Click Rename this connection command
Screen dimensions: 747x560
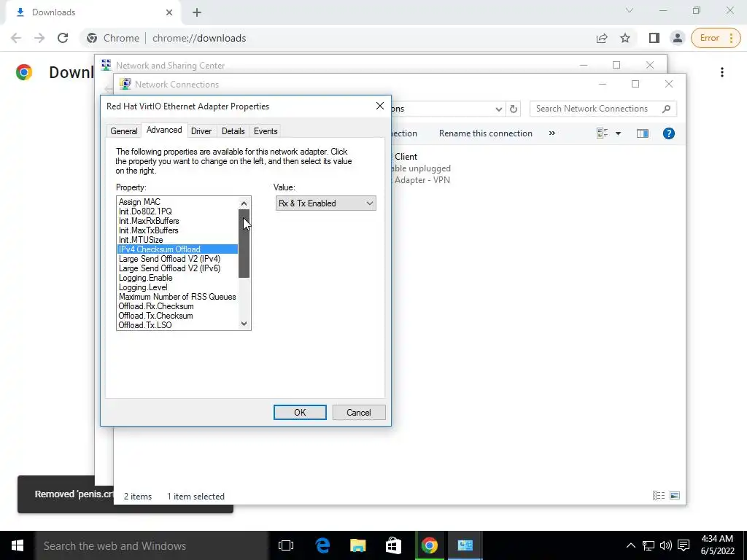(x=485, y=133)
